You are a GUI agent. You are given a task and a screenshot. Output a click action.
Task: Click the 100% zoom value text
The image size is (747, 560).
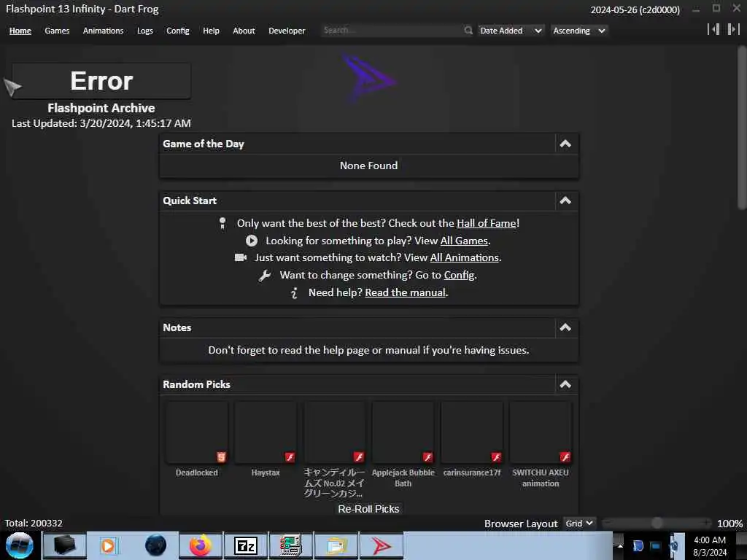click(x=729, y=524)
